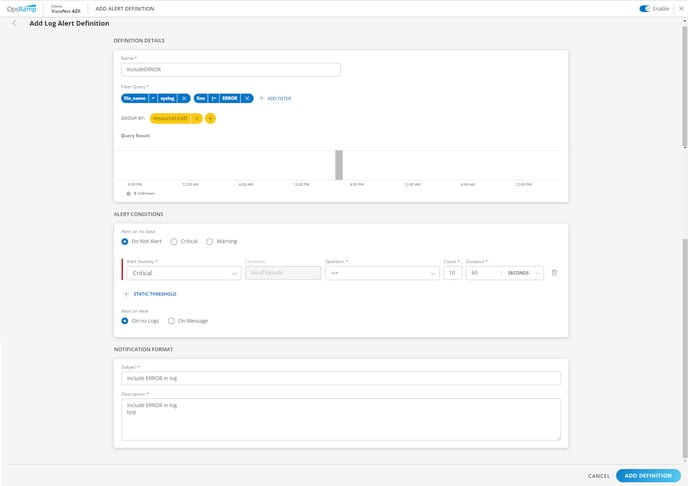Remove the resourceUUID group-by tag
Screen dimensions: 688x486
(x=197, y=118)
